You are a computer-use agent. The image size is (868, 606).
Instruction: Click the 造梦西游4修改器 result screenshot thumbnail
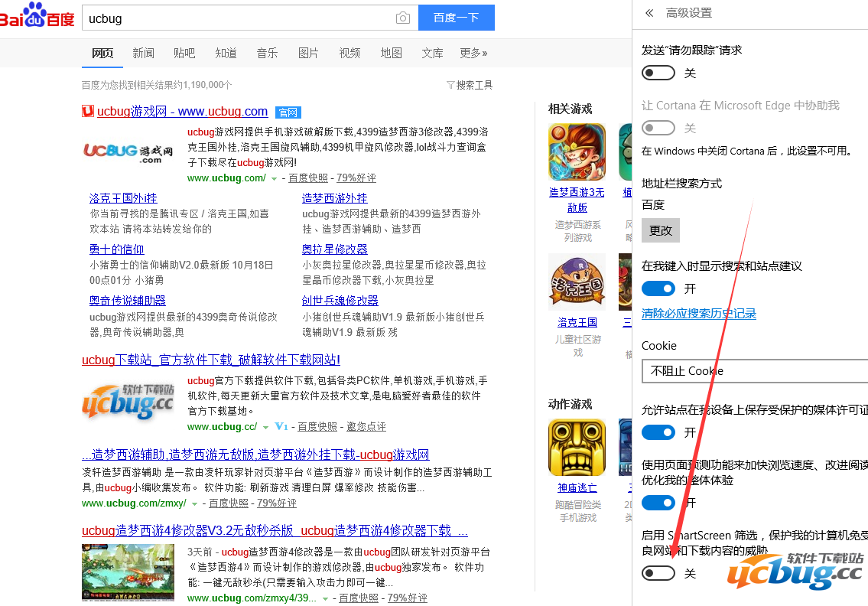(128, 572)
